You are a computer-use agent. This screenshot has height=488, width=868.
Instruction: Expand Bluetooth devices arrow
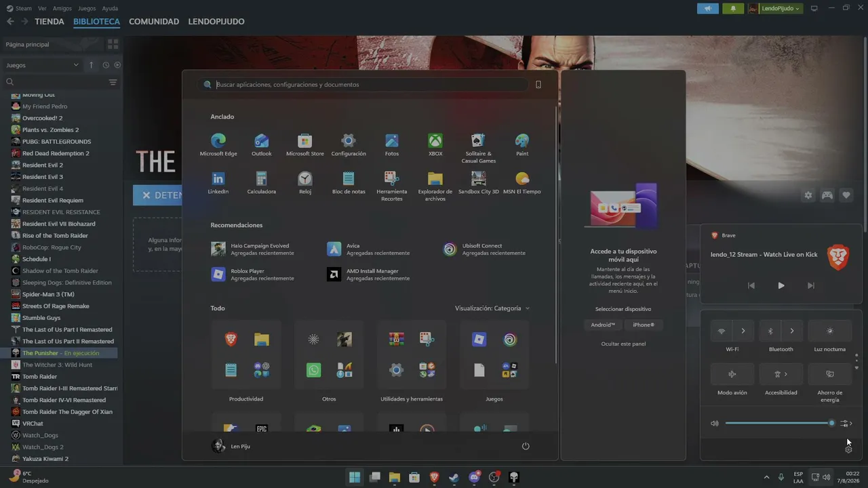point(792,331)
